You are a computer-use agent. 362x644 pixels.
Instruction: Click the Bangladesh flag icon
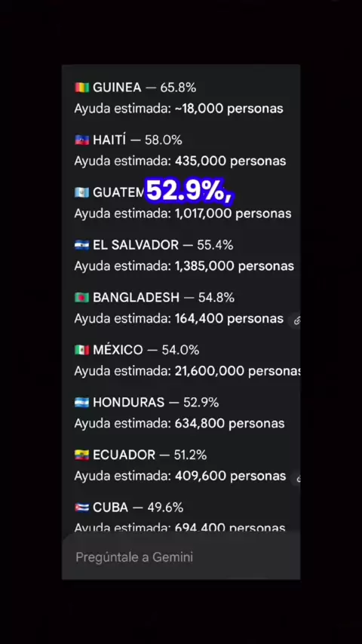pos(81,297)
